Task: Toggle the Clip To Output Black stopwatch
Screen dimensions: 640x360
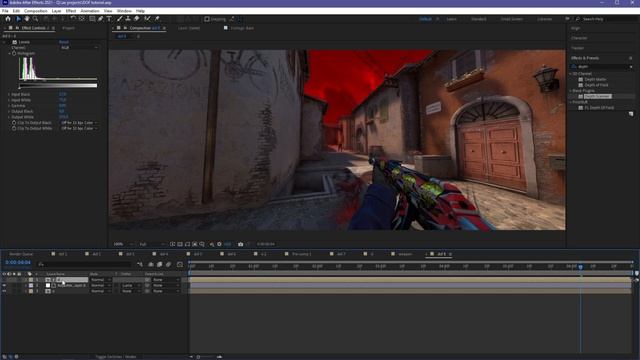Action: tap(14, 122)
